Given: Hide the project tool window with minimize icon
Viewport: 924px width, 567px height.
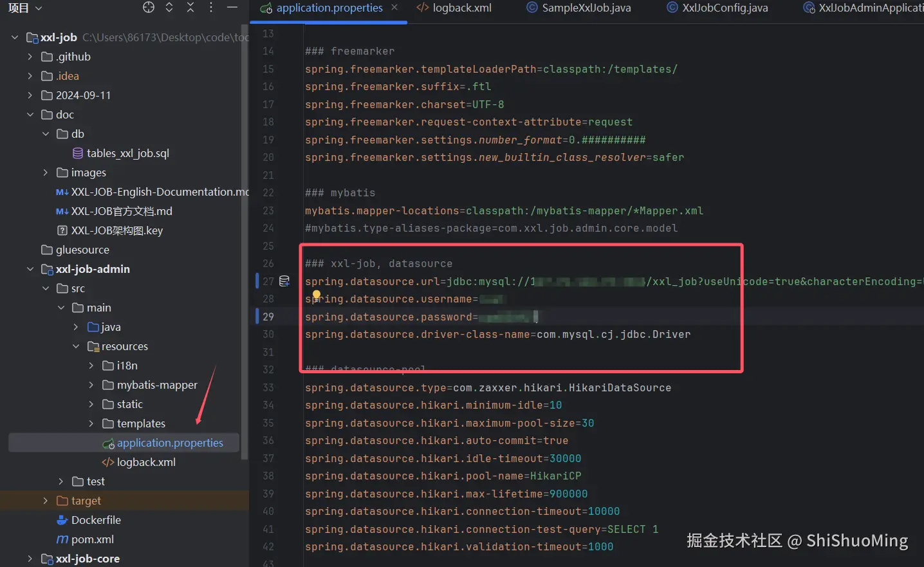Looking at the screenshot, I should coord(232,8).
